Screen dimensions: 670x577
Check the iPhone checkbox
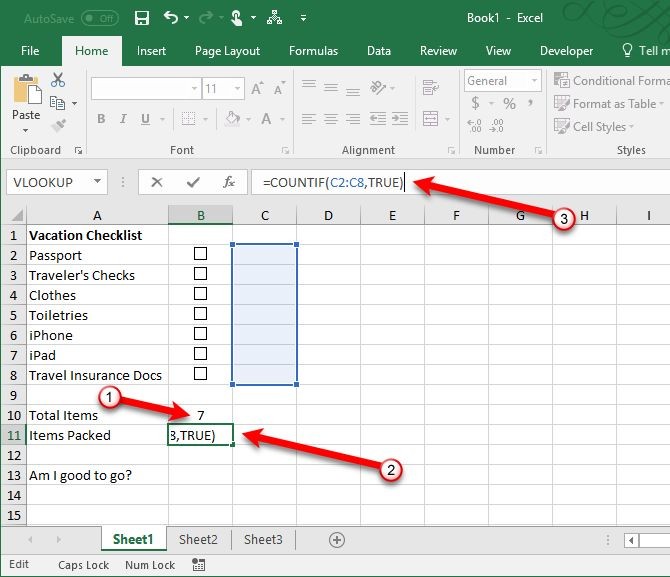point(200,334)
